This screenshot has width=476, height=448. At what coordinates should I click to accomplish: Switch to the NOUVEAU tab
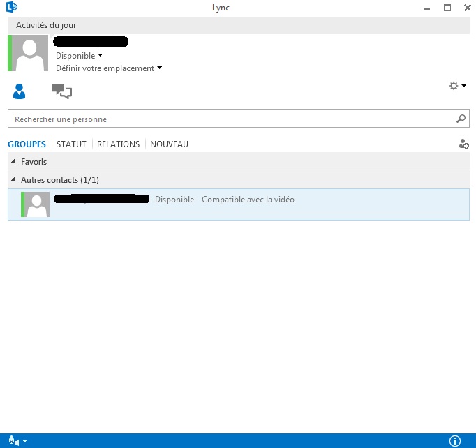[x=169, y=144]
